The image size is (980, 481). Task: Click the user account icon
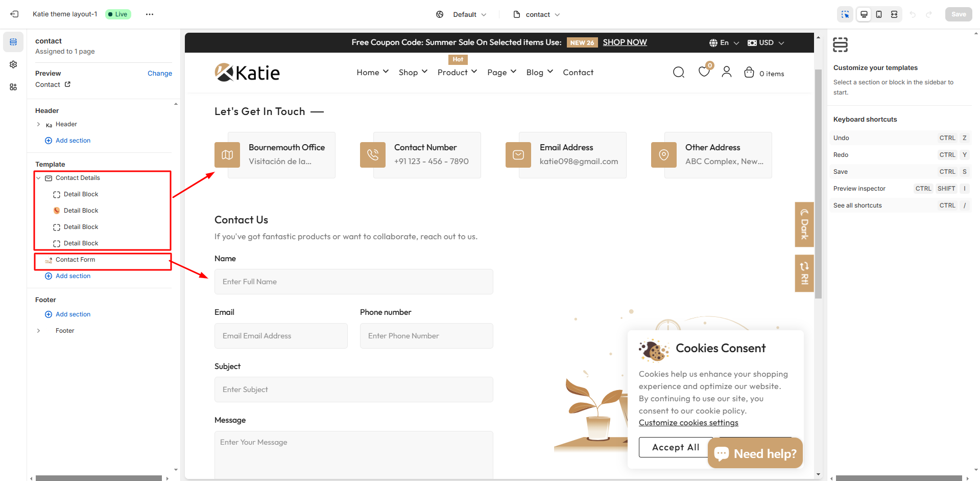pos(726,73)
